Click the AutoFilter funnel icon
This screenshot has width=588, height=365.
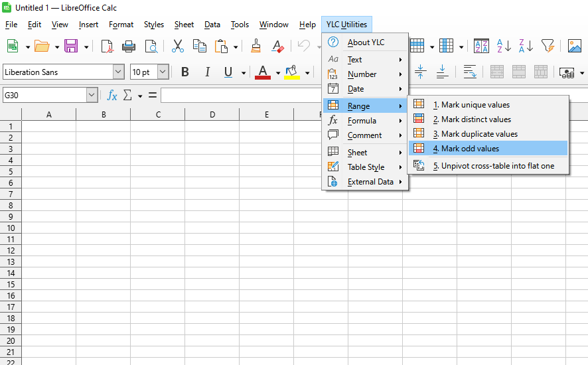547,46
